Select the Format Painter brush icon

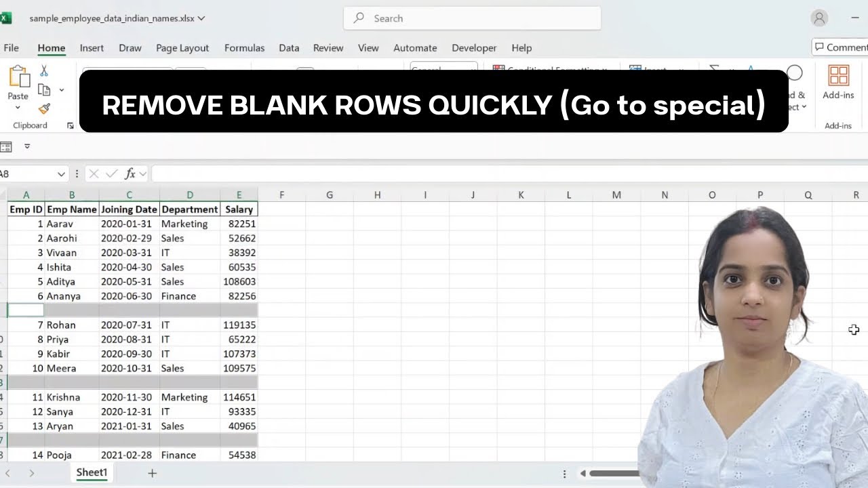click(44, 108)
